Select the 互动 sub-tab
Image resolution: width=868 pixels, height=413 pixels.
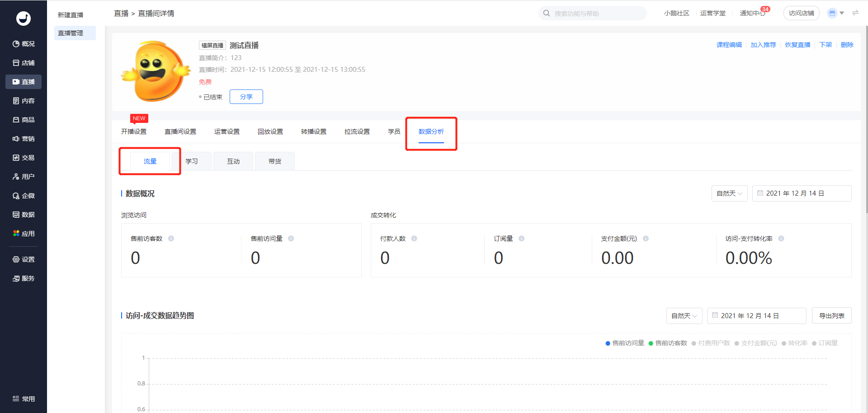click(x=233, y=161)
